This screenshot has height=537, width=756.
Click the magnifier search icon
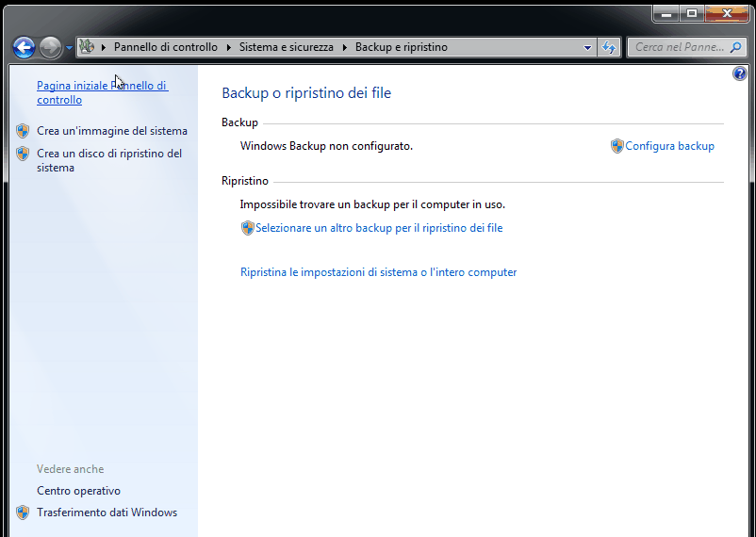pos(736,47)
